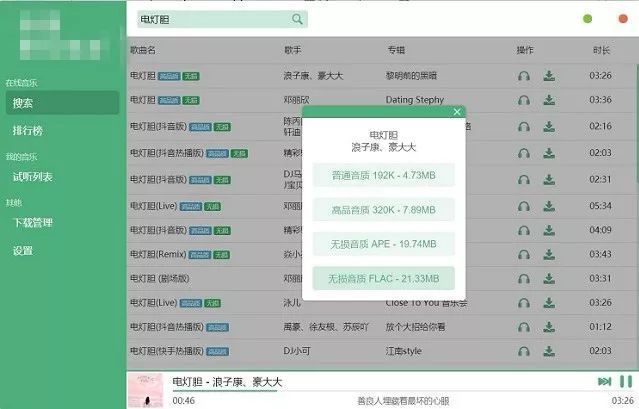639x409 pixels.
Task: Skip to next track in player bar
Action: tap(604, 381)
